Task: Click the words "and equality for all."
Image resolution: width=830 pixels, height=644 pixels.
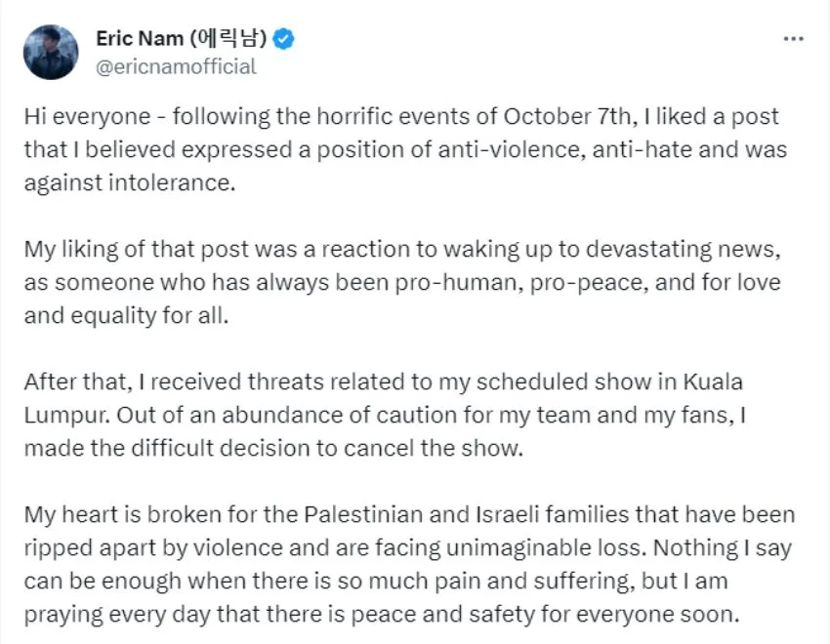Action: tap(124, 317)
